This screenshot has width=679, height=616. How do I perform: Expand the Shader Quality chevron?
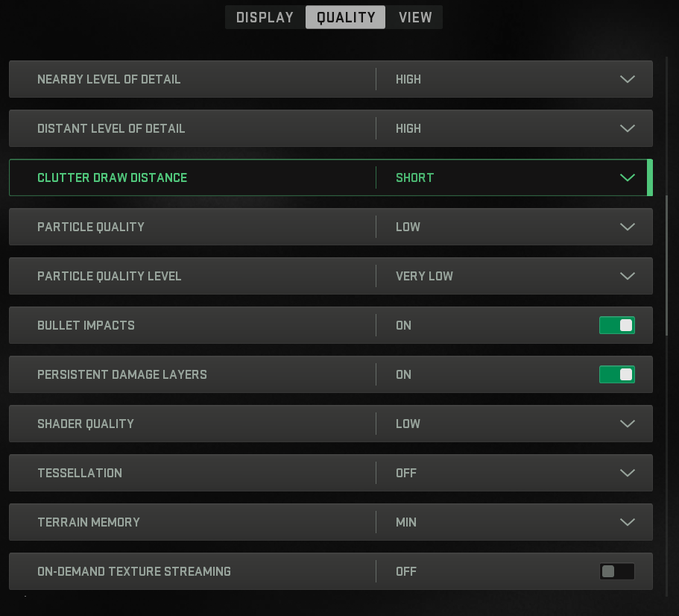[x=627, y=424]
